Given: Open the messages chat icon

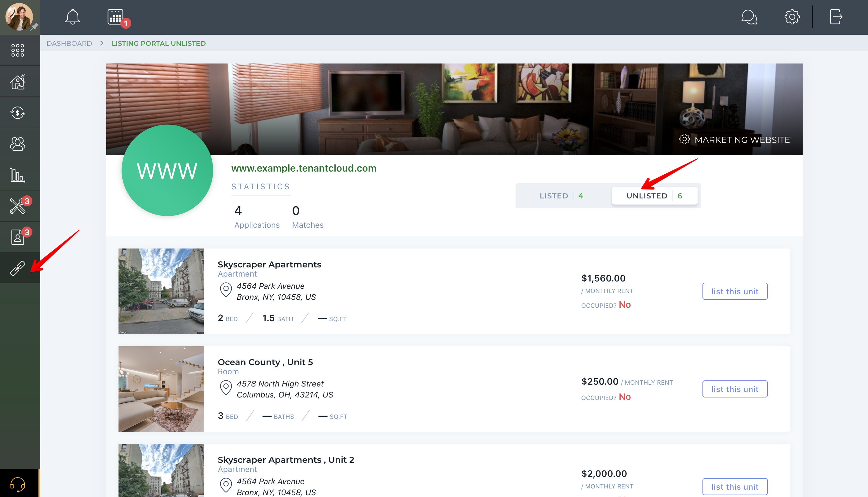Looking at the screenshot, I should (749, 17).
